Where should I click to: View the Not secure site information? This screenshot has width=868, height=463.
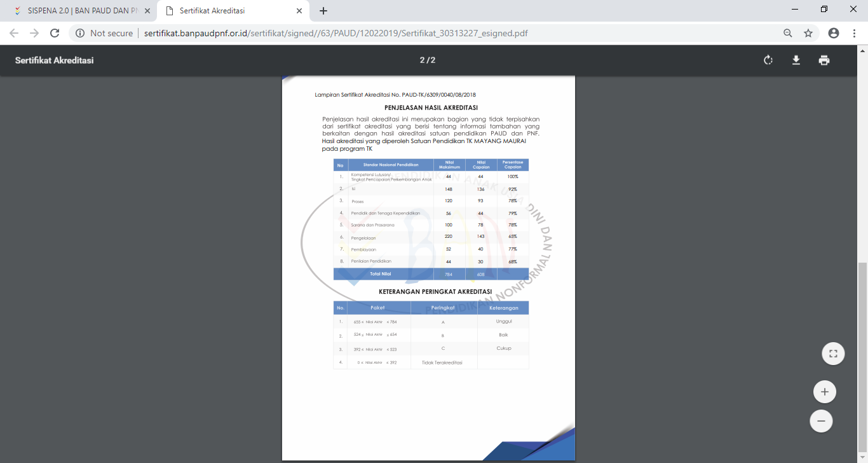coord(105,33)
